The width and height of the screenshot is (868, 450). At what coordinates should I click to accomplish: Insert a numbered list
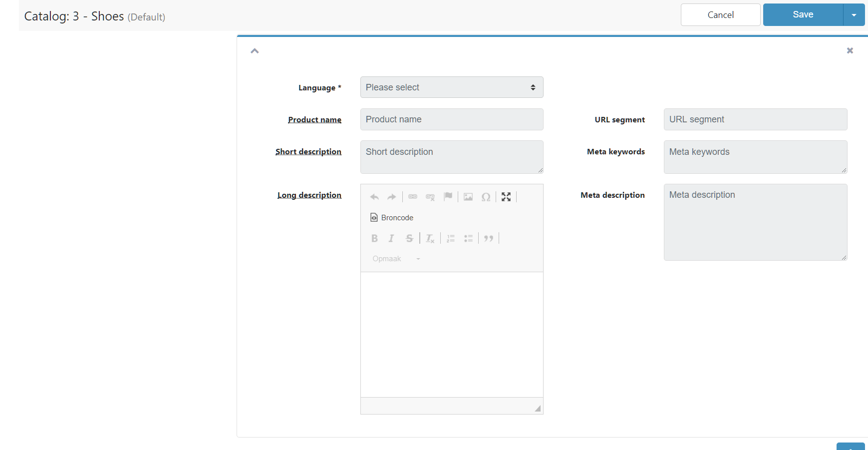coord(451,238)
